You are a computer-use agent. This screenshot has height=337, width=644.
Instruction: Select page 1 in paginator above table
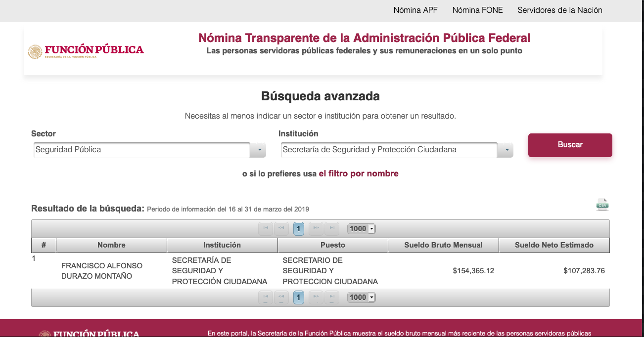[298, 229]
